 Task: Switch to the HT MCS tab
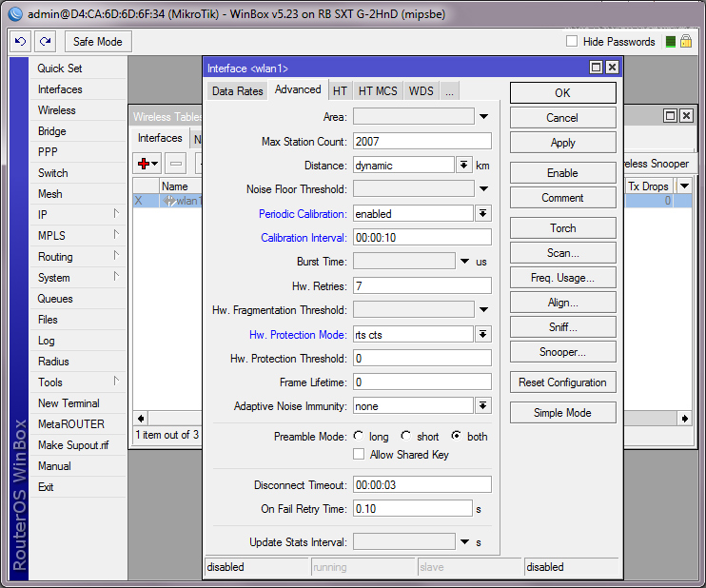click(x=378, y=90)
